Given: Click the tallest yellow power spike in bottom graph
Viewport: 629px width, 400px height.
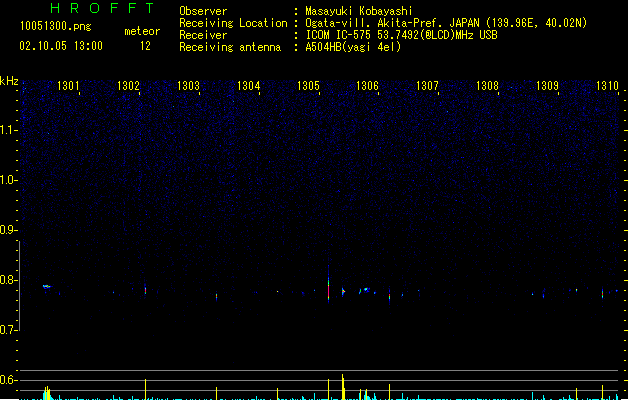Looking at the screenshot, I should [x=343, y=387].
